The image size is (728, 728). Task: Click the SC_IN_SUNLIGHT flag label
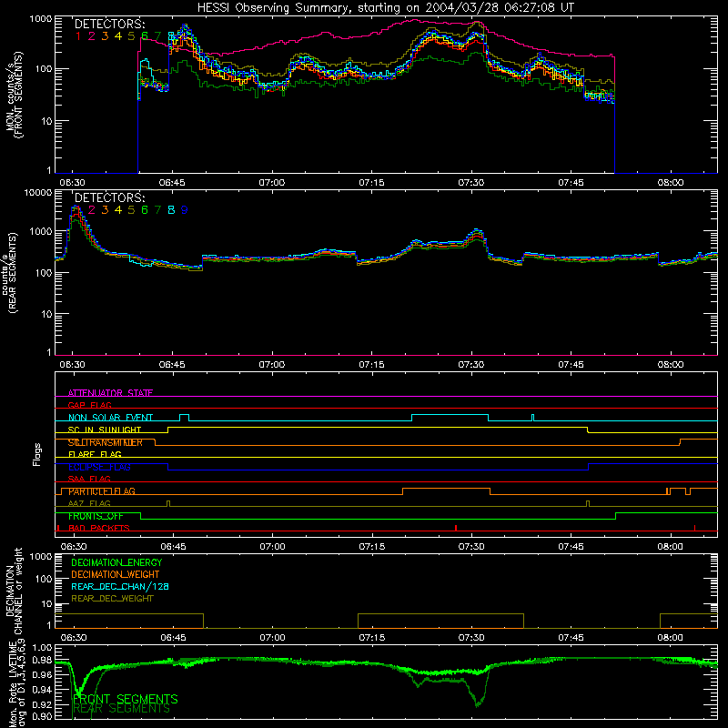coord(105,430)
